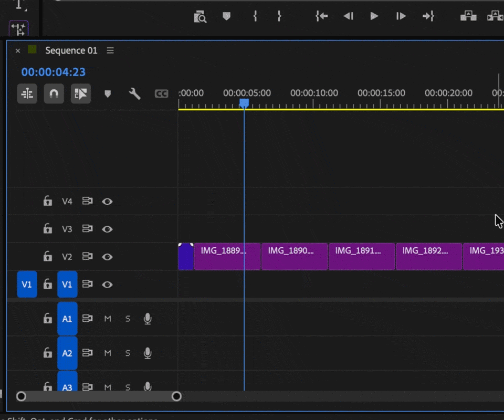This screenshot has width=504, height=420.
Task: Mute audio track A2
Action: [108, 353]
